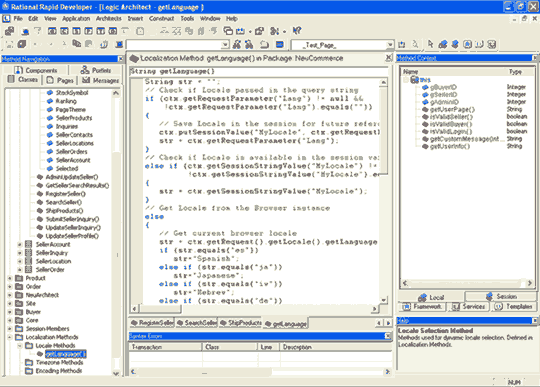Close the Method Navigation panel

click(121, 59)
